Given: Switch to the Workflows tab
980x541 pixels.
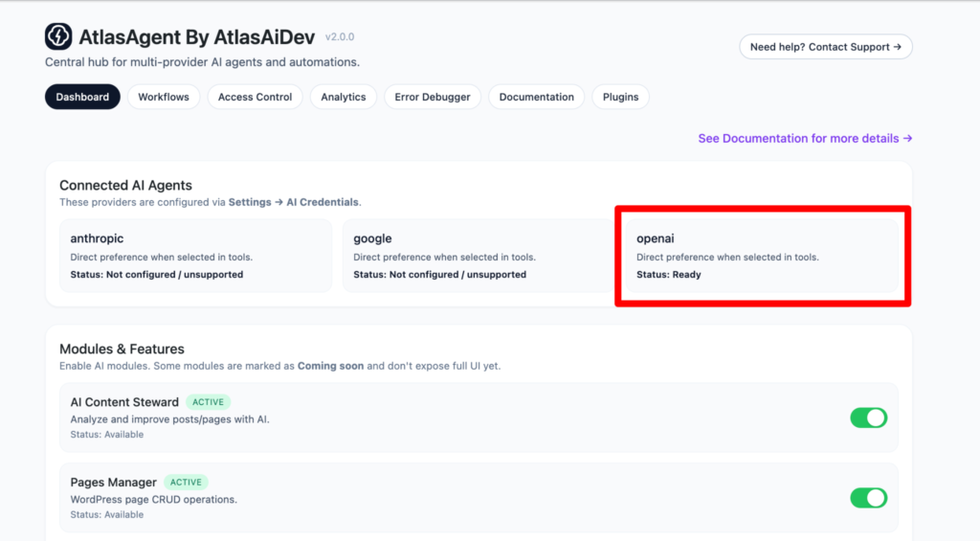Looking at the screenshot, I should point(164,97).
